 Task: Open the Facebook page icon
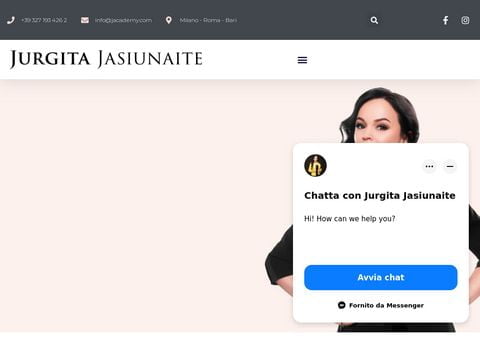445,20
